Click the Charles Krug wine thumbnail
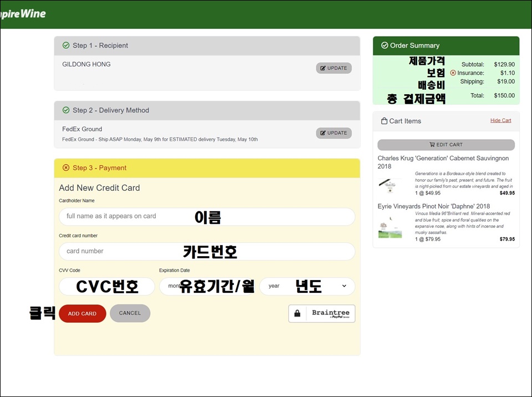532x397 pixels. pos(390,185)
